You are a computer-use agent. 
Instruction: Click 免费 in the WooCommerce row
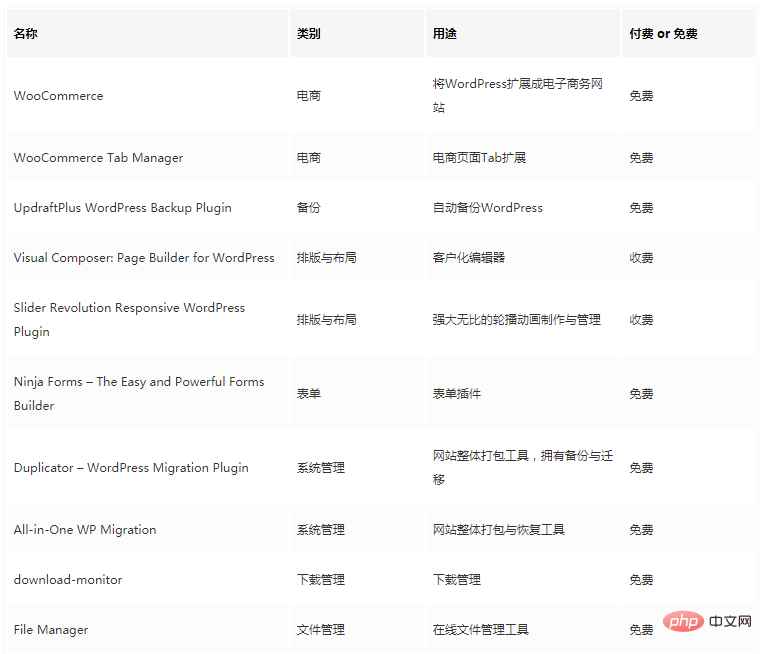coord(641,96)
